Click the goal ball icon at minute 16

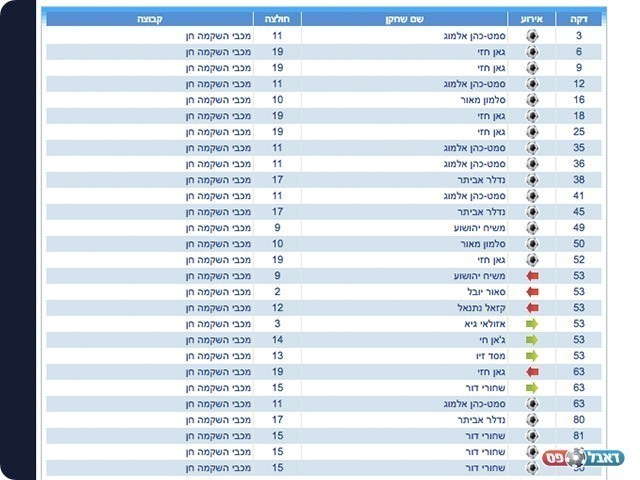coord(532,99)
